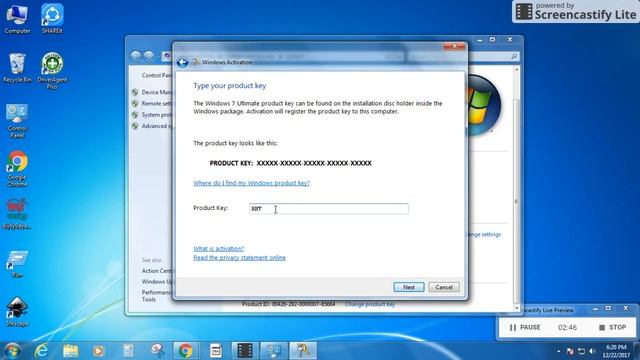Switch to the System window in the taskbar
This screenshot has width=640, height=360.
pyautogui.click(x=273, y=351)
